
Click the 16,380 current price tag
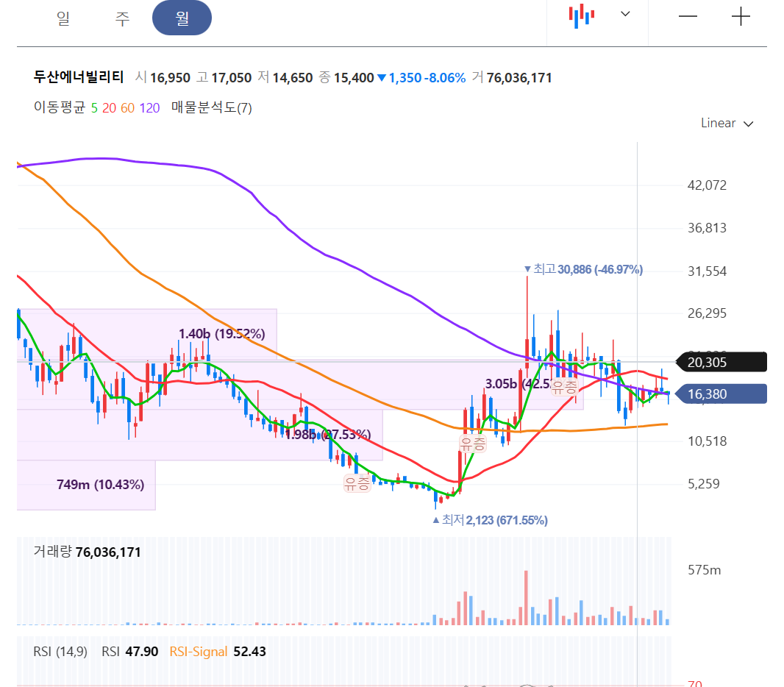[x=721, y=394]
